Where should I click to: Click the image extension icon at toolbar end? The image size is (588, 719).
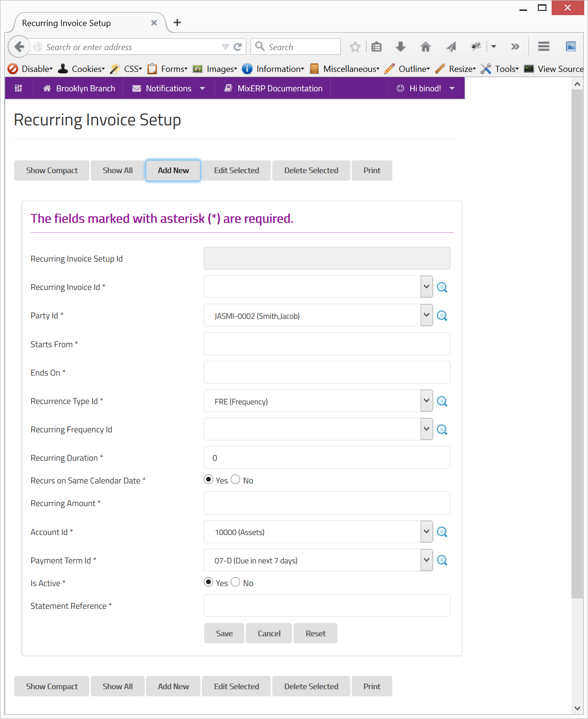[x=571, y=46]
